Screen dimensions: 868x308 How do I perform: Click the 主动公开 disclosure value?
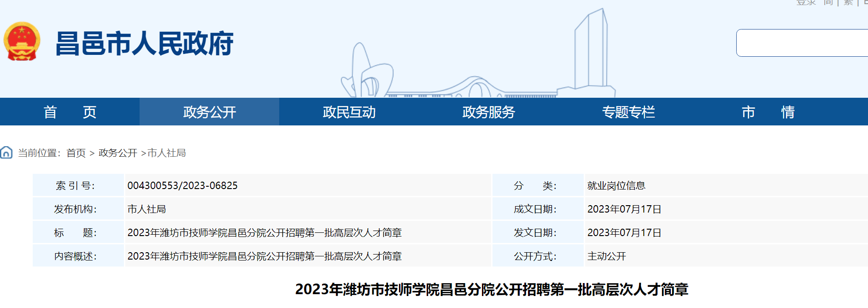pos(606,256)
